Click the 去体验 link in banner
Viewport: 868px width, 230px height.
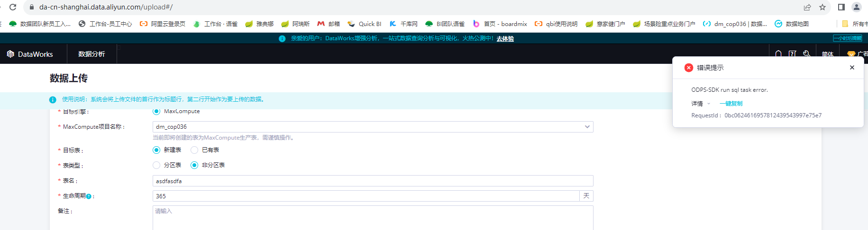(505, 38)
